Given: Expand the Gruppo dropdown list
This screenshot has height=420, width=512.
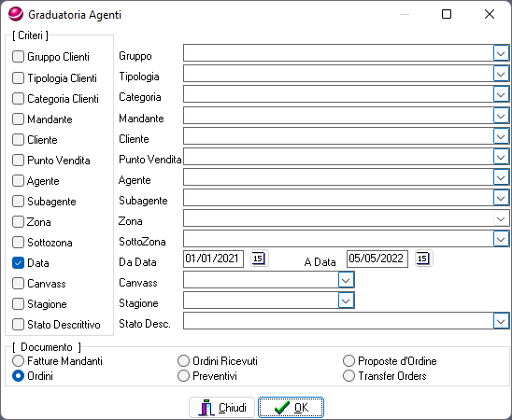Looking at the screenshot, I should (x=501, y=53).
